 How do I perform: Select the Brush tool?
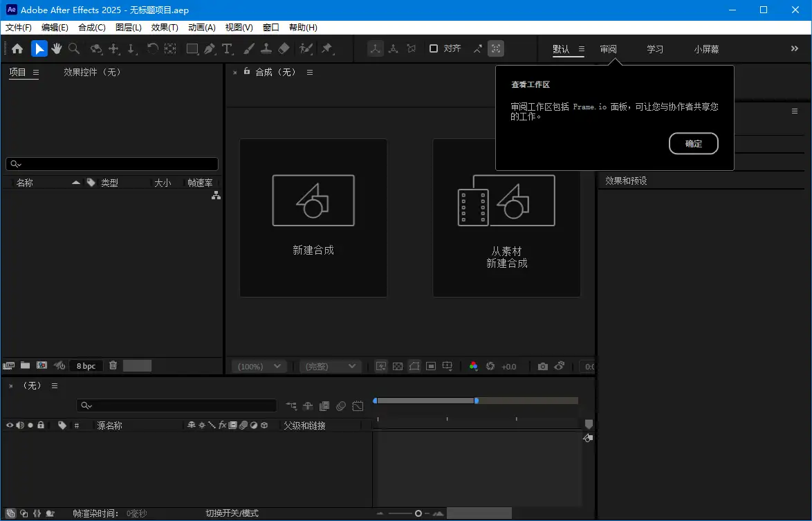coord(249,48)
